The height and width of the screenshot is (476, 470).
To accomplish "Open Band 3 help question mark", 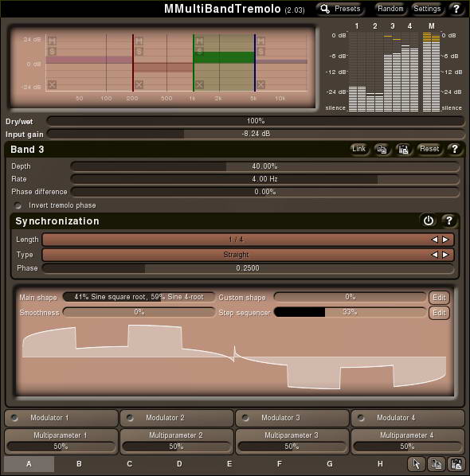I will point(455,149).
